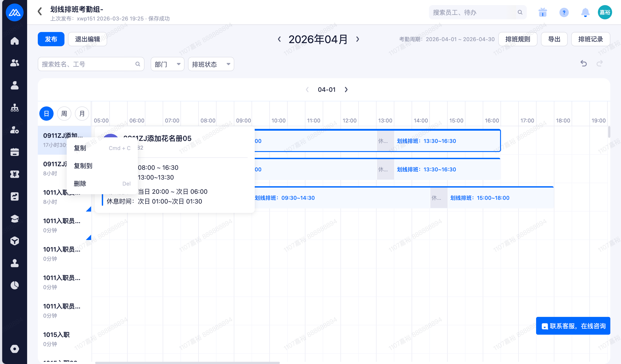Click the horizontal scrollbar at bottom
The width and height of the screenshot is (621, 364).
coord(187,362)
